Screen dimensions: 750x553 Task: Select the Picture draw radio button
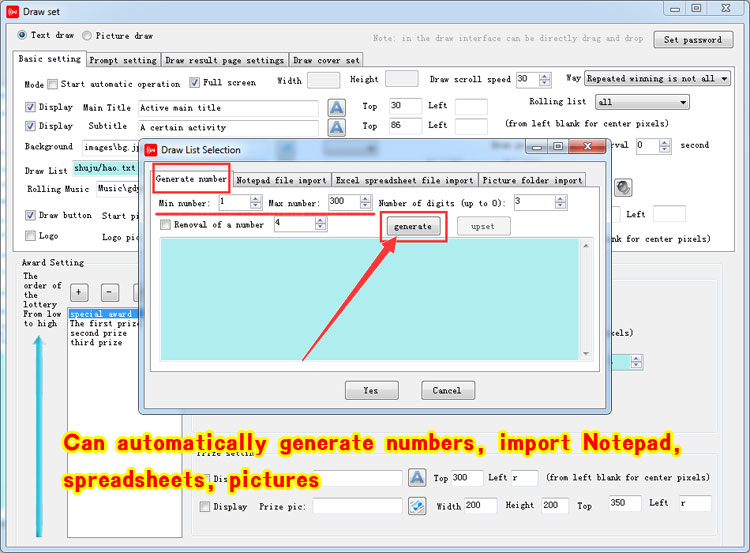click(87, 35)
